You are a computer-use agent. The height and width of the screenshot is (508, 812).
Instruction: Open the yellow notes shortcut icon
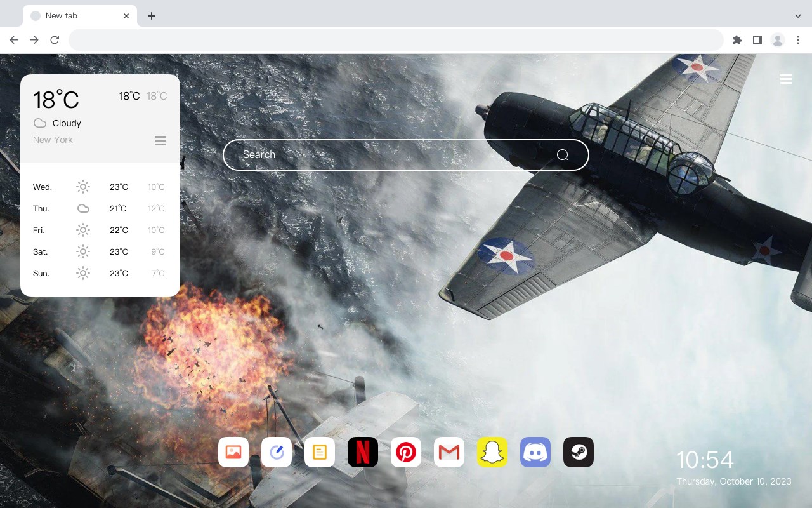[320, 452]
